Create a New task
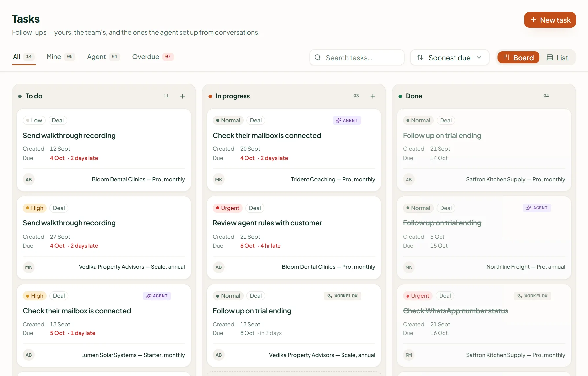588x376 pixels. point(550,20)
